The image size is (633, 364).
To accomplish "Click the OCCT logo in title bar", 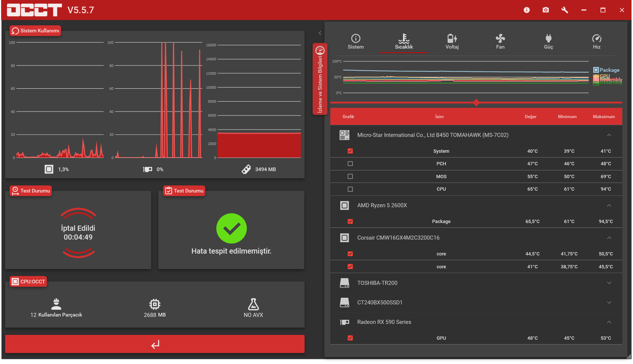I will pos(34,10).
